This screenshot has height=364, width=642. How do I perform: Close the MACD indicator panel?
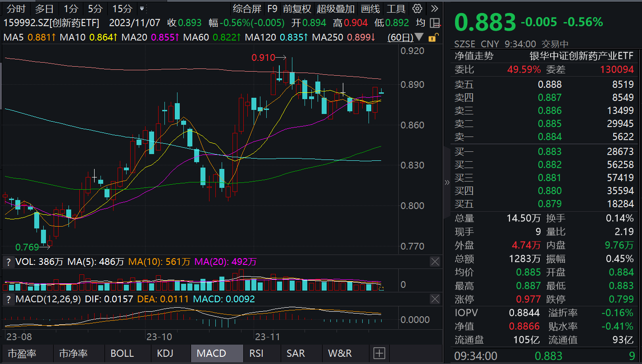point(435,299)
